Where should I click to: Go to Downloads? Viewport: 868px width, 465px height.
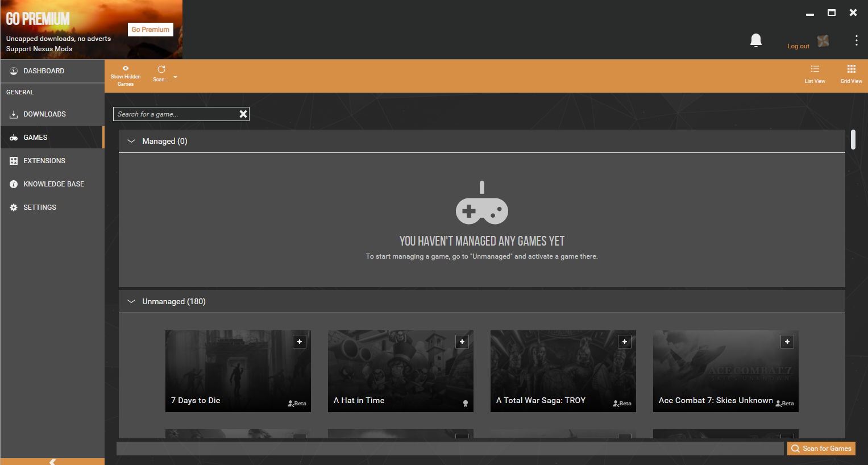coord(52,114)
